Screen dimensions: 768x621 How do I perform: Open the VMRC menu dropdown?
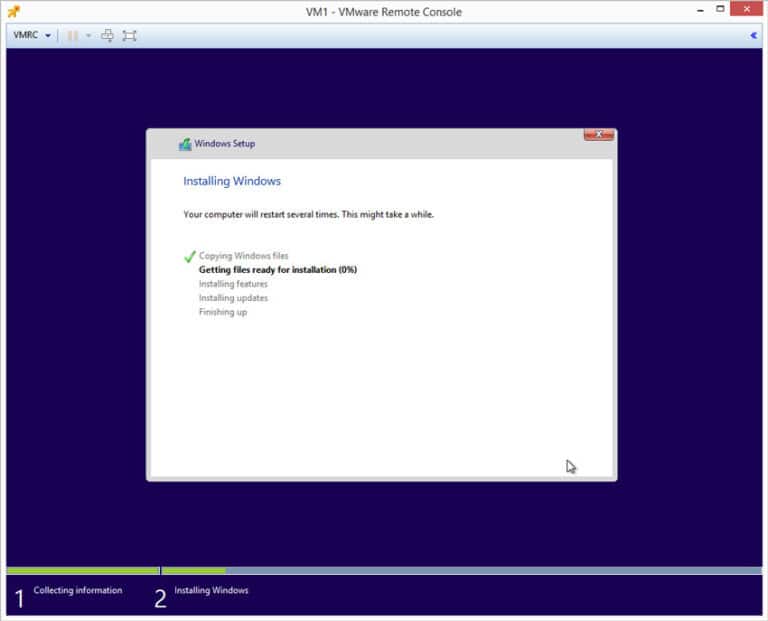[x=32, y=35]
